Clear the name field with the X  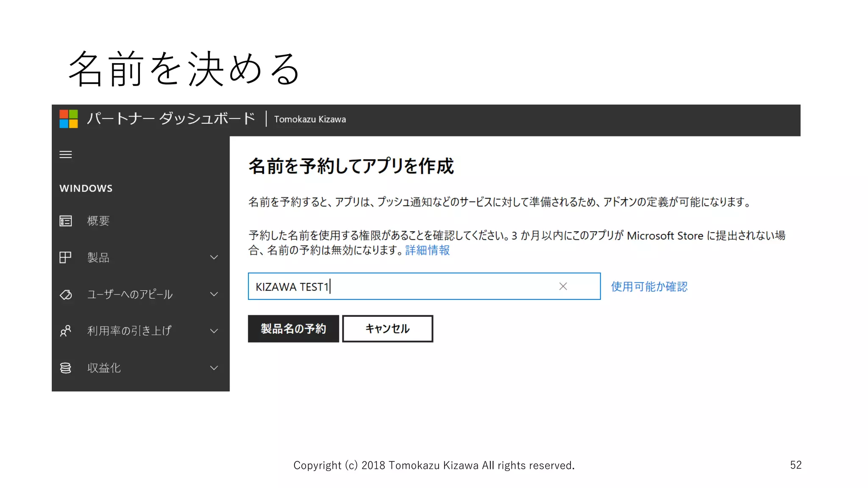tap(563, 286)
